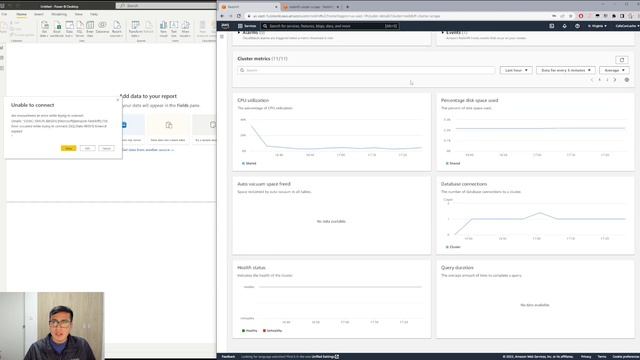Open AWS help question mark icon
This screenshot has width=640, height=360.
point(577,26)
